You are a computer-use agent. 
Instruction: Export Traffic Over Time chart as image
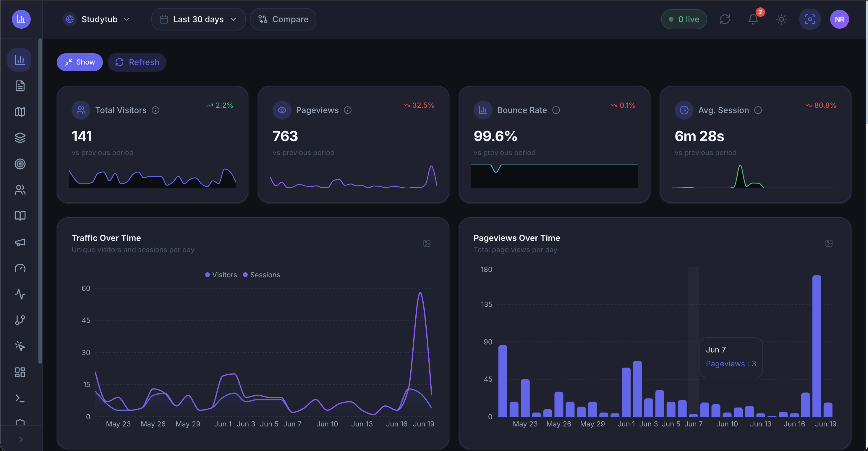(427, 243)
